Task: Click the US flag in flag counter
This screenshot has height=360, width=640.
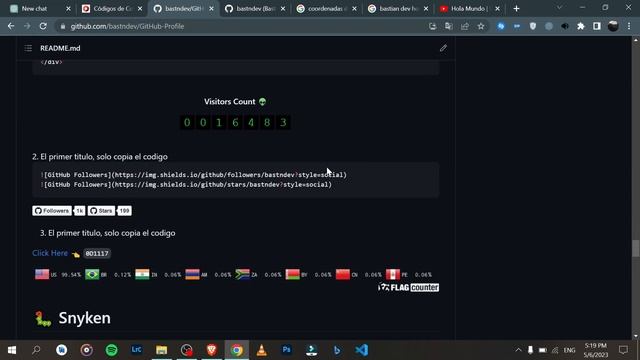Action: click(x=42, y=274)
